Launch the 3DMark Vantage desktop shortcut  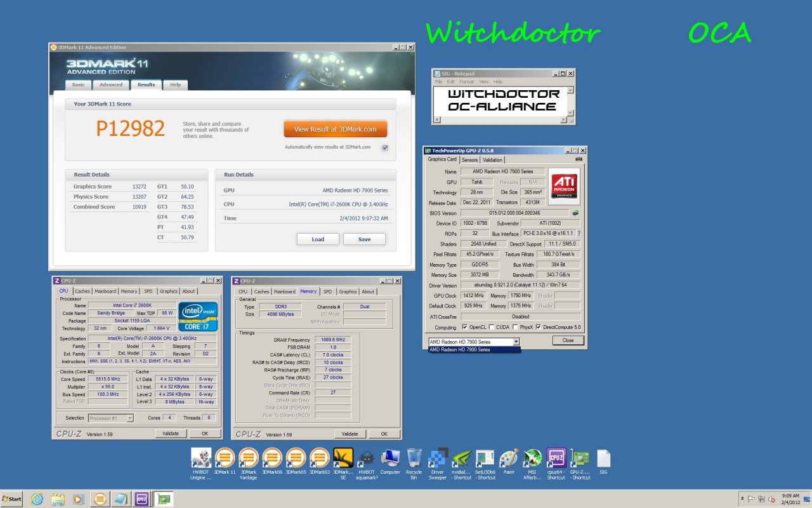(248, 458)
